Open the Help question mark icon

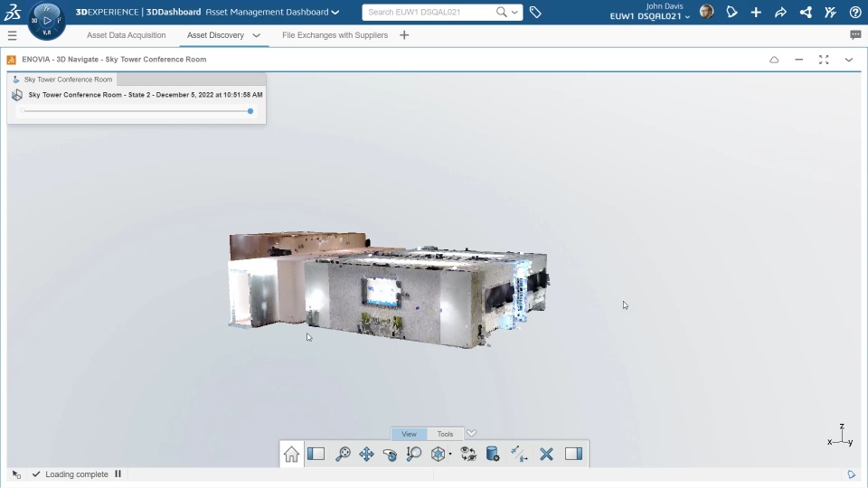pyautogui.click(x=855, y=12)
